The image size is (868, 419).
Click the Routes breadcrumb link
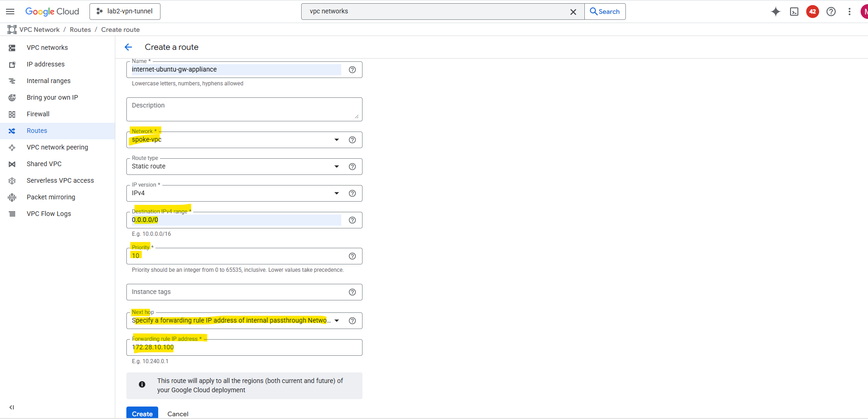80,30
